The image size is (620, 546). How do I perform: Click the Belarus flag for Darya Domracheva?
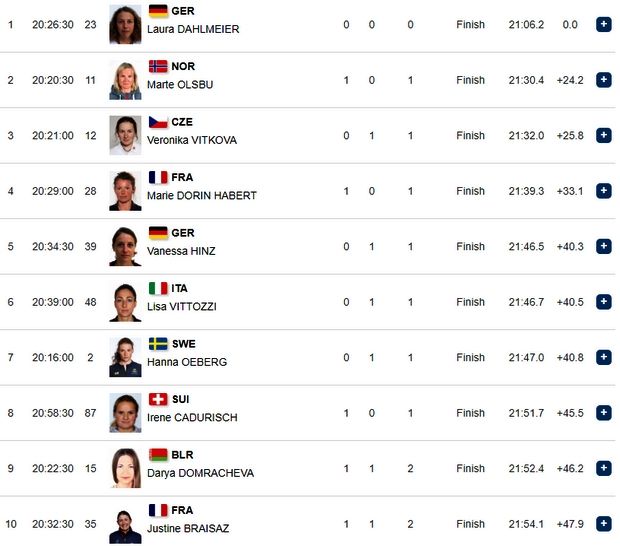(158, 455)
